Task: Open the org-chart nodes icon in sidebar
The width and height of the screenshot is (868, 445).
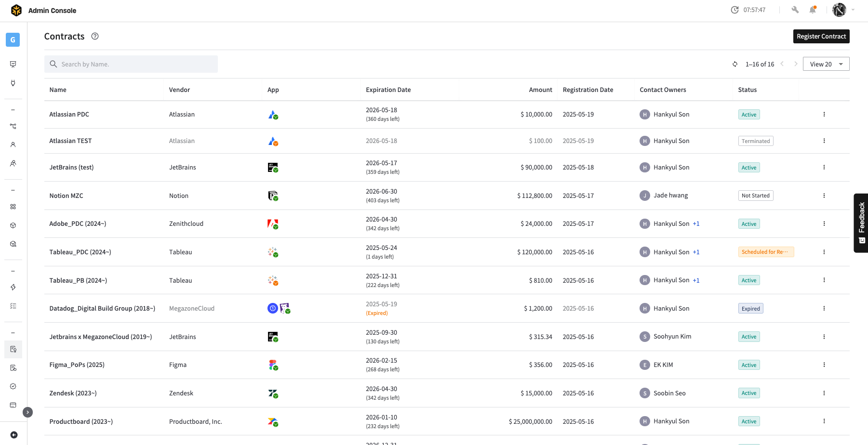Action: click(x=13, y=126)
